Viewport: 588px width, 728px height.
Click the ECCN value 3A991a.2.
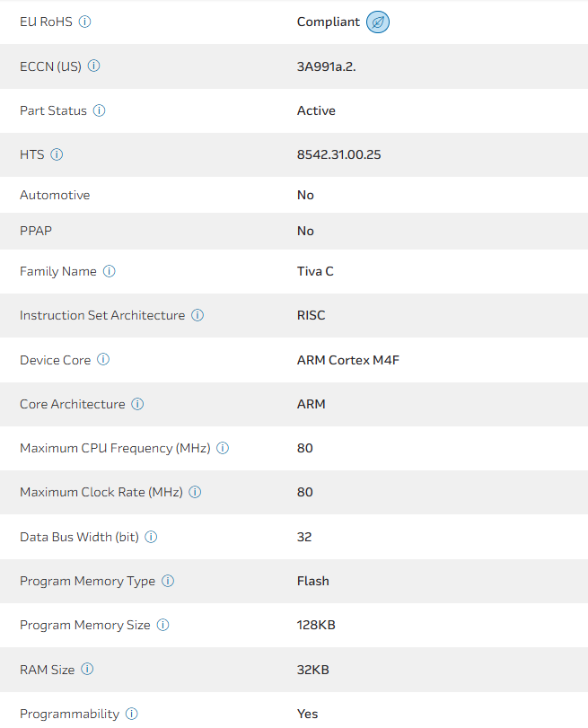327,66
